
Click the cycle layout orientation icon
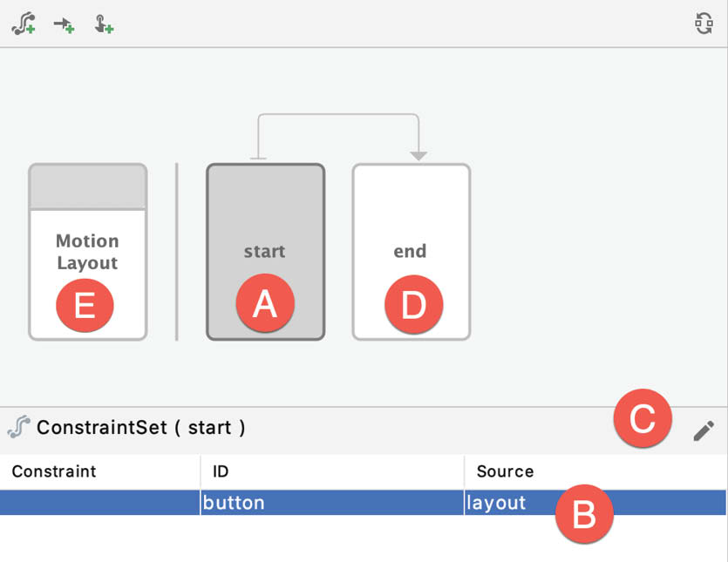pyautogui.click(x=704, y=24)
